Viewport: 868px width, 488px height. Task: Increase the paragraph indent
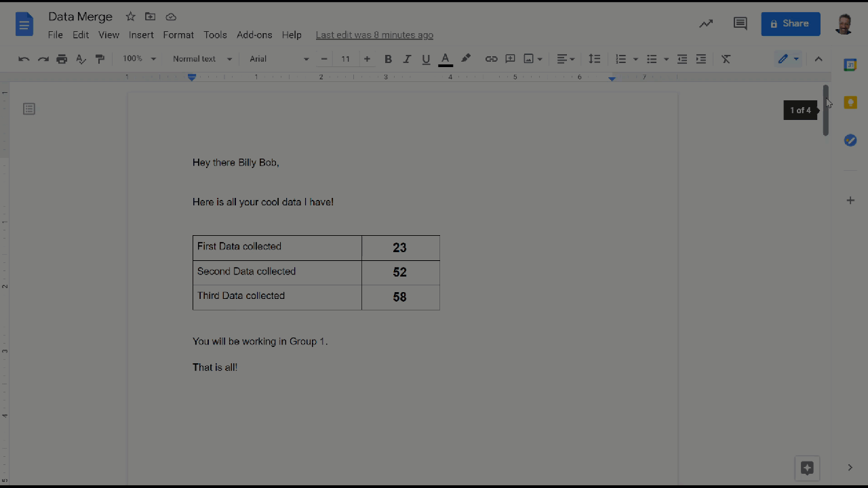[701, 59]
